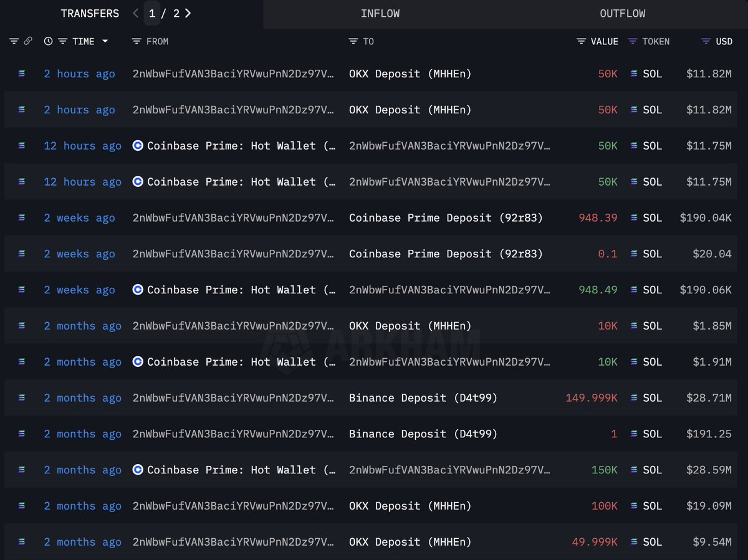Click the SOL token label in the $28.59M row
Screen dimensions: 748x560
point(652,470)
